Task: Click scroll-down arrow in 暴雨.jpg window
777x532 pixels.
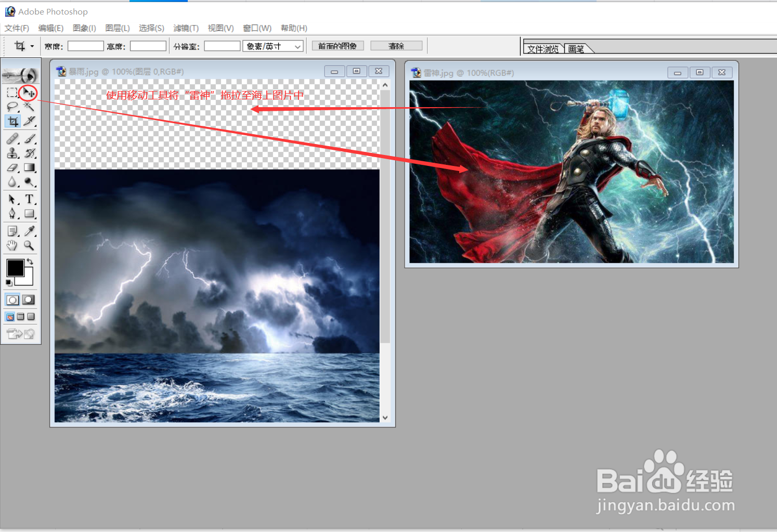Action: point(385,417)
